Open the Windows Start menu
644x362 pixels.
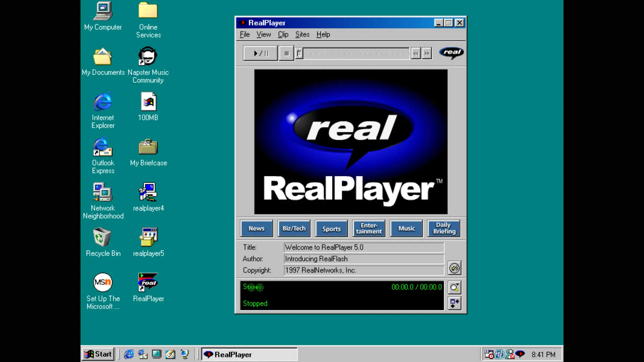(x=98, y=354)
